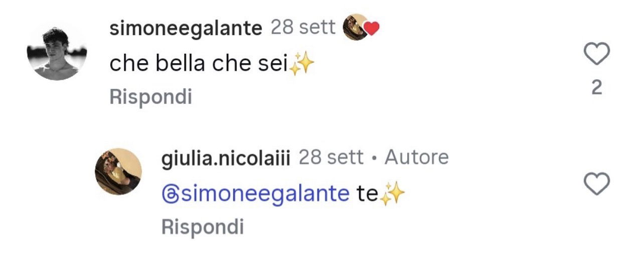Like giulia.nicolaiii's reply with the heart icon
Screen dimensions: 644x254
(x=597, y=184)
